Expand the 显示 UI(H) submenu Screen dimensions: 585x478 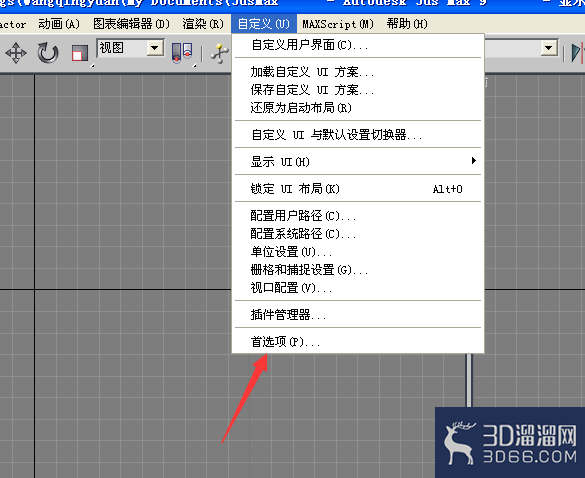coord(358,162)
